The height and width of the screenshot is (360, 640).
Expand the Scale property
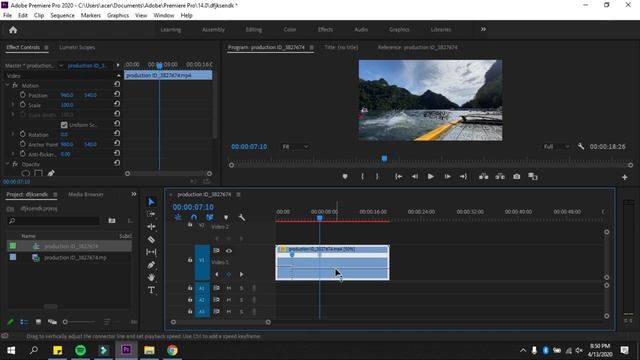tap(13, 105)
